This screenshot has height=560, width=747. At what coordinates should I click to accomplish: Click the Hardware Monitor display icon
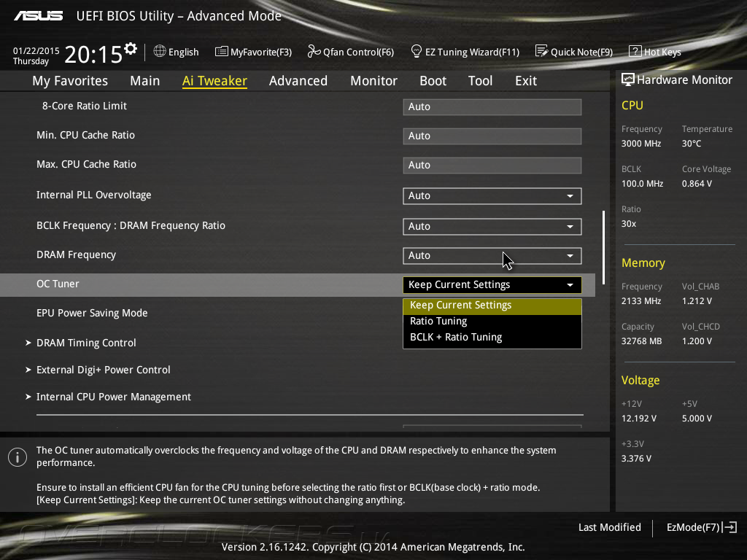point(627,80)
